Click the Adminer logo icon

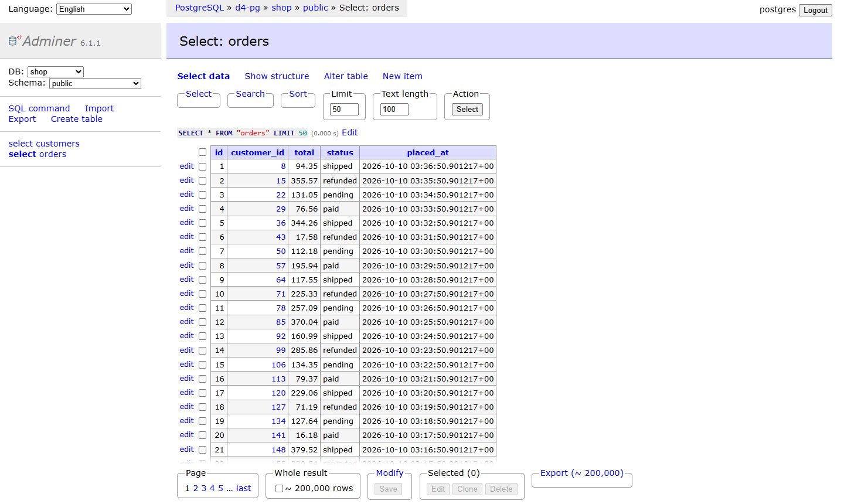[15, 40]
